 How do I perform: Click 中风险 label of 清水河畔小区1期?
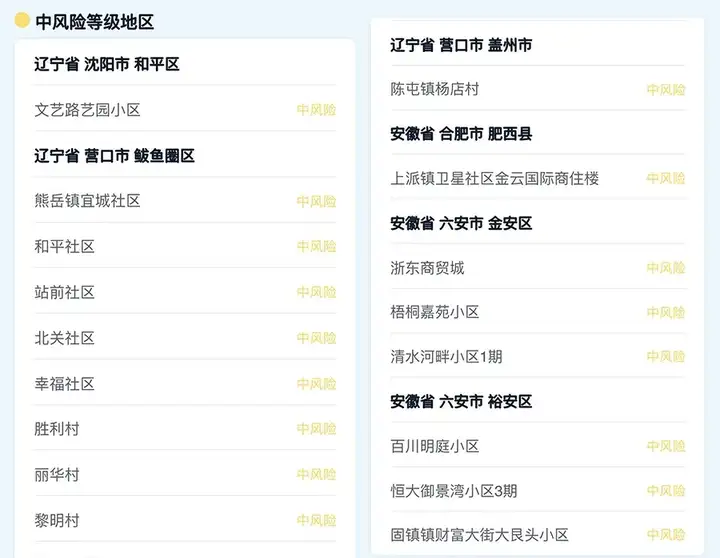[x=666, y=356]
